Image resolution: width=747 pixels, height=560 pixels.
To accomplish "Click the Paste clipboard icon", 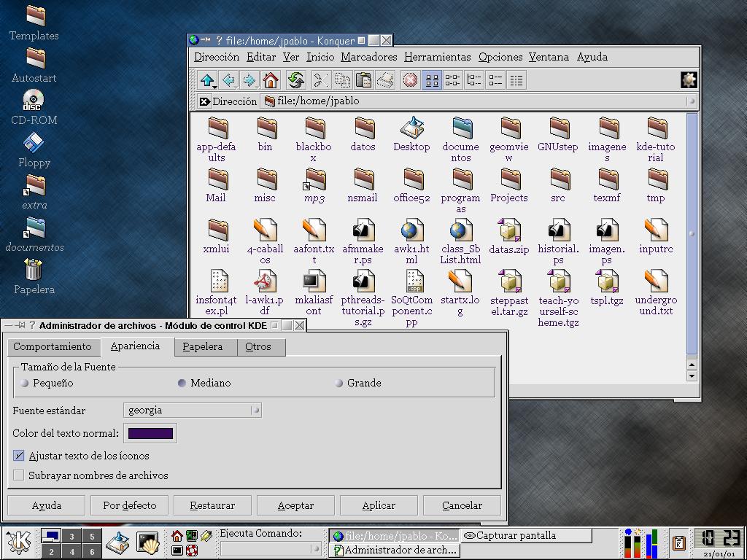I will pyautogui.click(x=363, y=80).
